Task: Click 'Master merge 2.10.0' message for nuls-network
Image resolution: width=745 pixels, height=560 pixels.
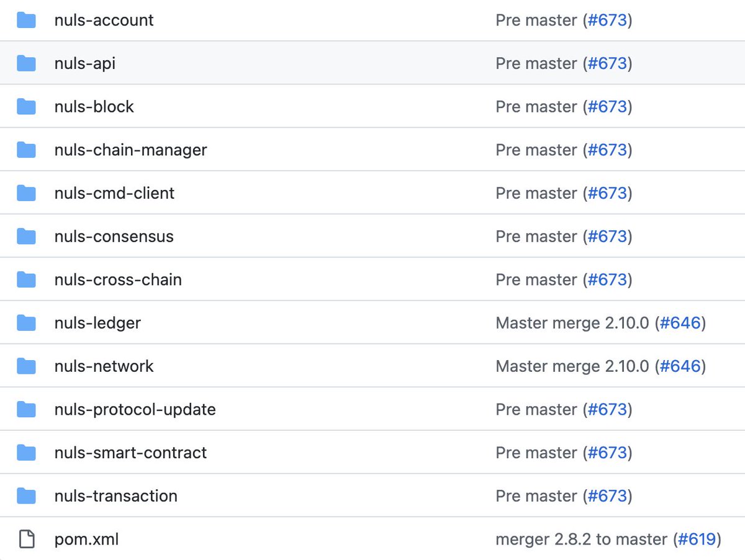Action: (572, 366)
